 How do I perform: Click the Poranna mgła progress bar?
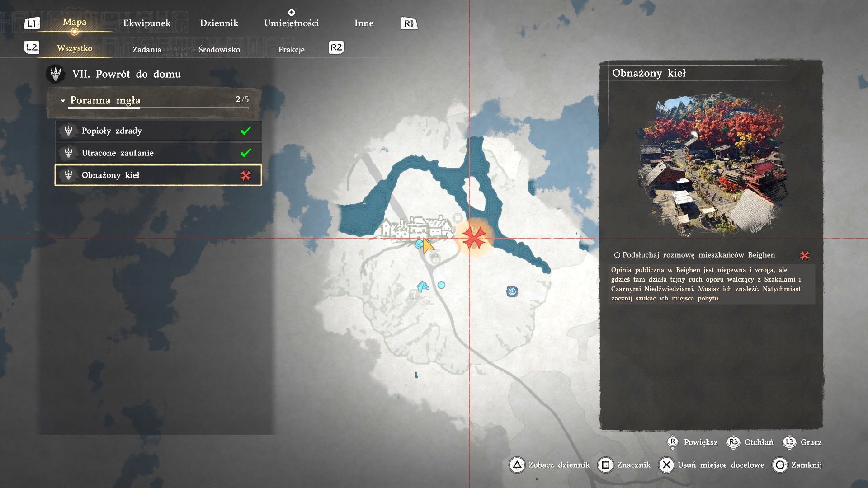click(x=158, y=108)
